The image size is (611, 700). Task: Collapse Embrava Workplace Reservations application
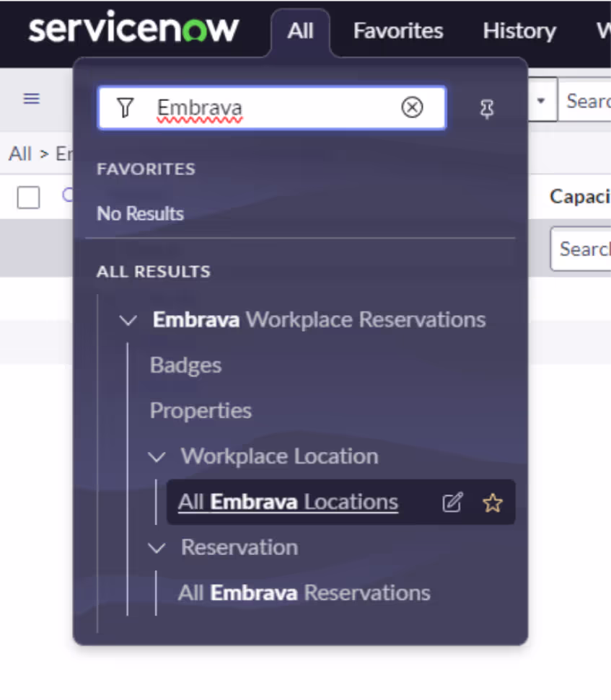pyautogui.click(x=128, y=320)
